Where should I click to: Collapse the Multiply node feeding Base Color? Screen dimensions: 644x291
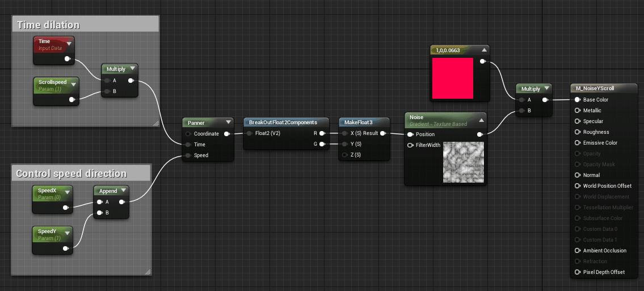pyautogui.click(x=546, y=88)
